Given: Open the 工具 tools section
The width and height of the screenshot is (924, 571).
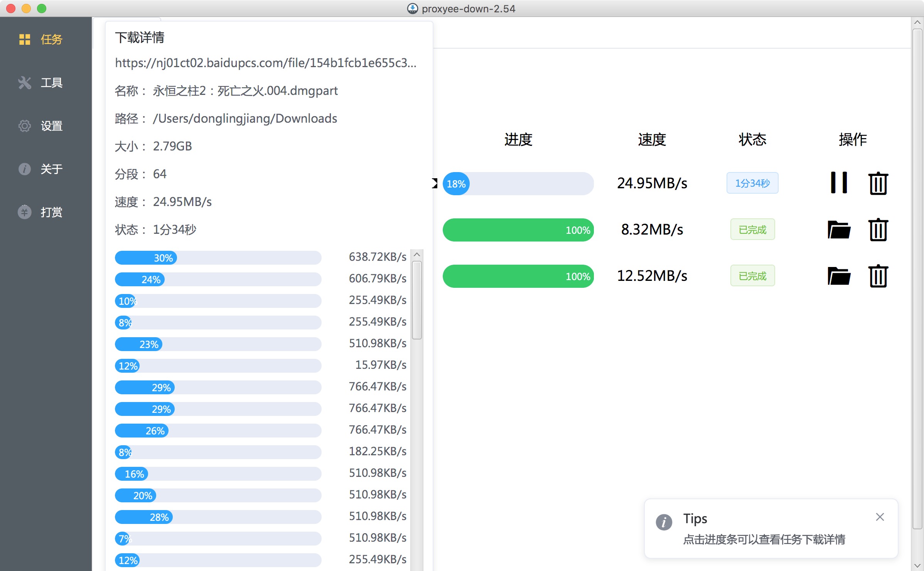Looking at the screenshot, I should (46, 83).
